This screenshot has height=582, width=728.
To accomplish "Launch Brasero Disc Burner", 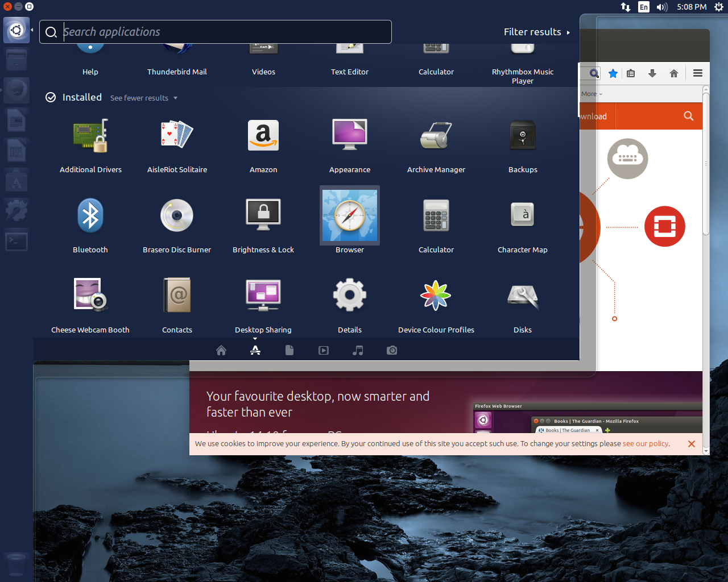I will pyautogui.click(x=177, y=216).
